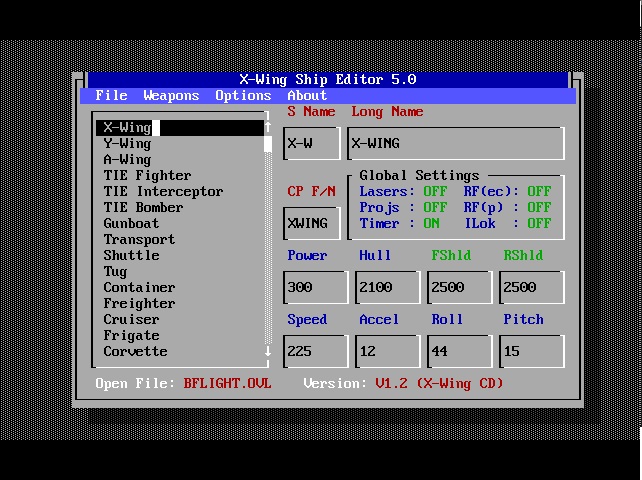Image resolution: width=642 pixels, height=480 pixels.
Task: Select X-Wing in the ship list
Action: coord(180,127)
